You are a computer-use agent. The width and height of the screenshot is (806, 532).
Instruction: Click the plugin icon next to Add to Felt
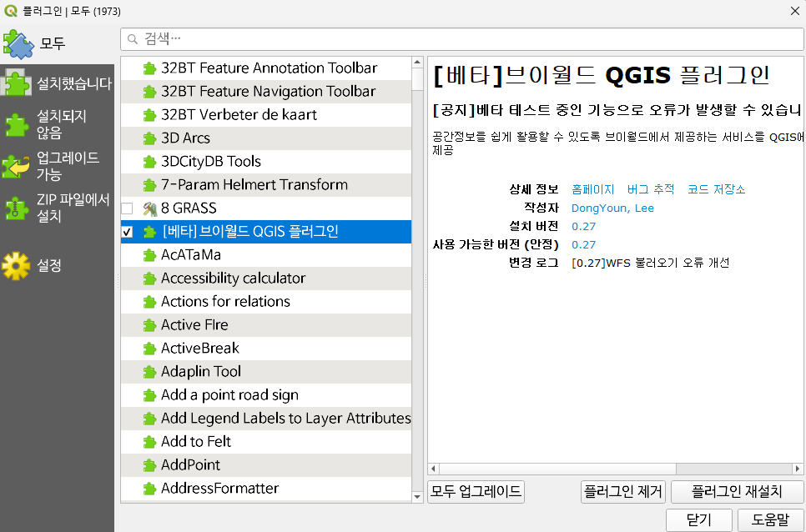coord(149,442)
